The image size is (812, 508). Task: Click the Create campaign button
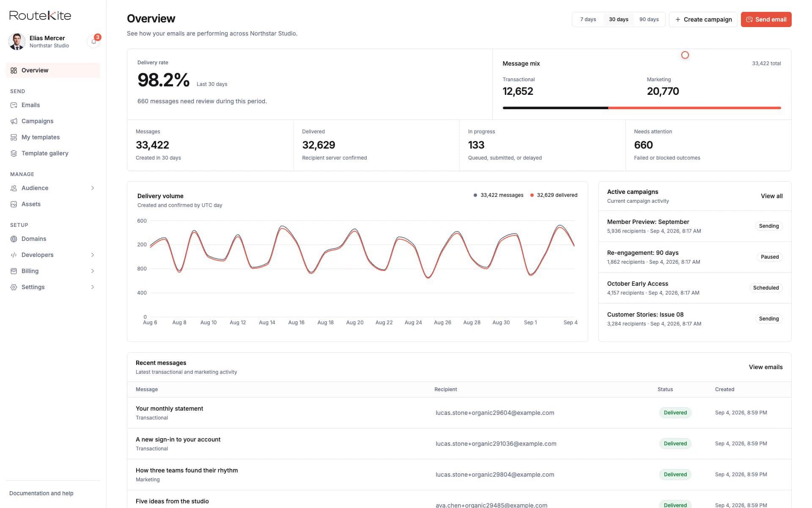coord(703,19)
